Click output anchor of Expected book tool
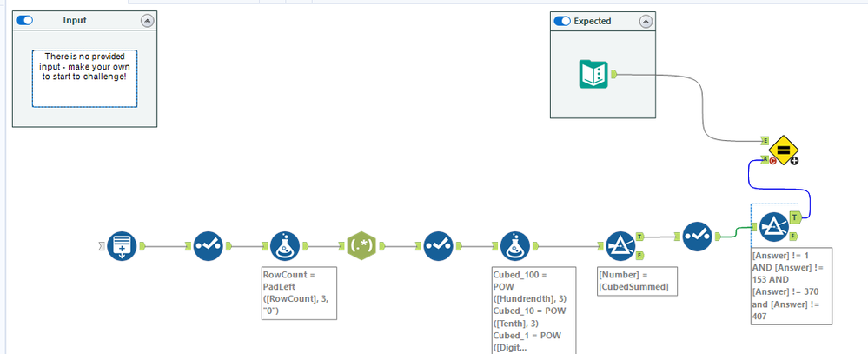The image size is (868, 354). click(614, 74)
